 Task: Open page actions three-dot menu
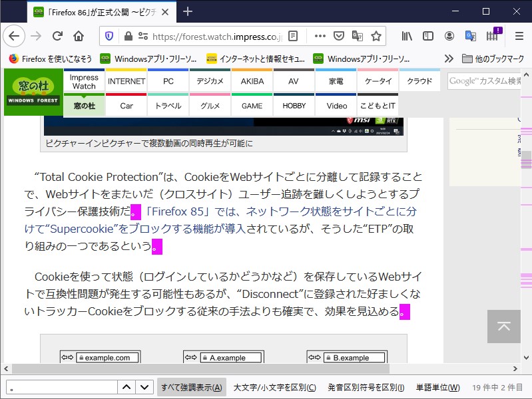tap(320, 36)
